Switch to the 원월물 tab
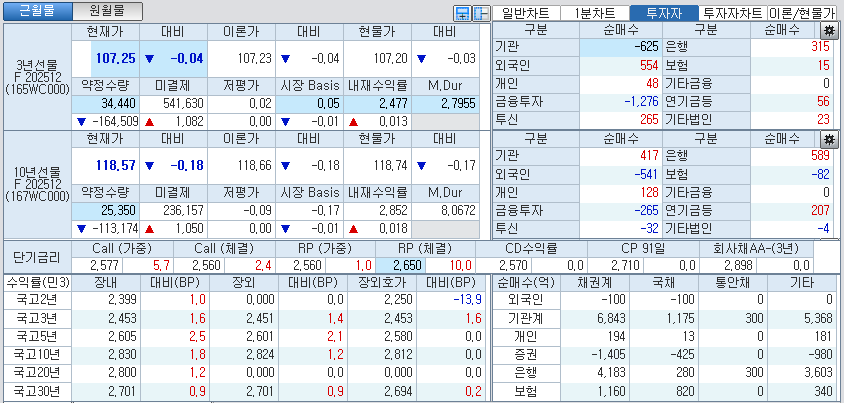Viewport: 844px width, 403px height. pos(107,11)
